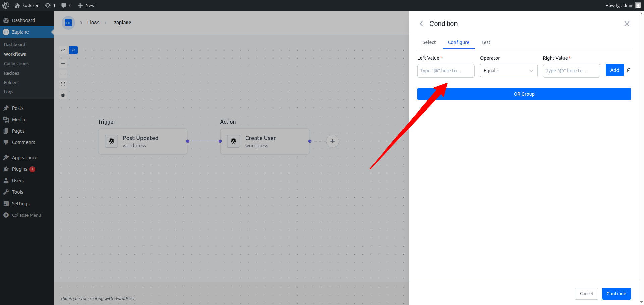
Task: Toggle the blue horizontal layout button
Action: click(x=73, y=50)
